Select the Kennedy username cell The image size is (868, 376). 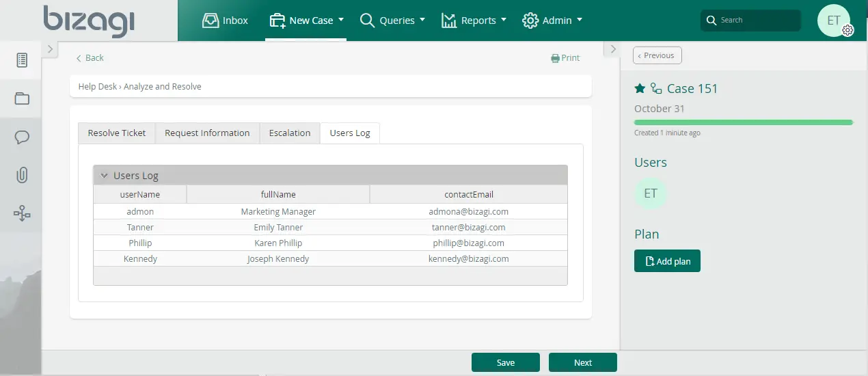tap(140, 259)
